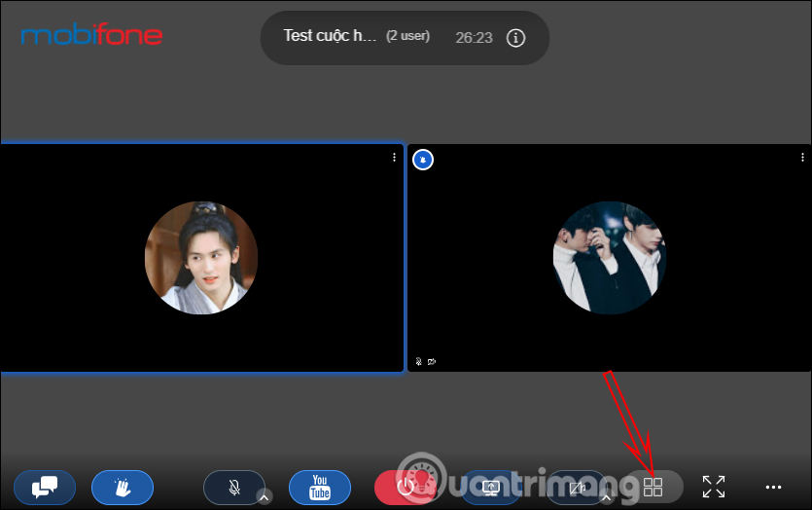Click the '(2 user)' participant count
The height and width of the screenshot is (510, 812).
coord(408,36)
